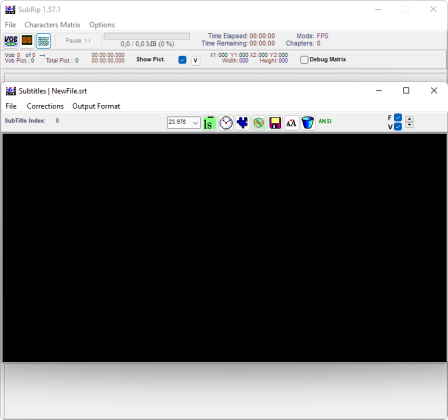
Task: Open the Output Format menu
Action: 96,106
